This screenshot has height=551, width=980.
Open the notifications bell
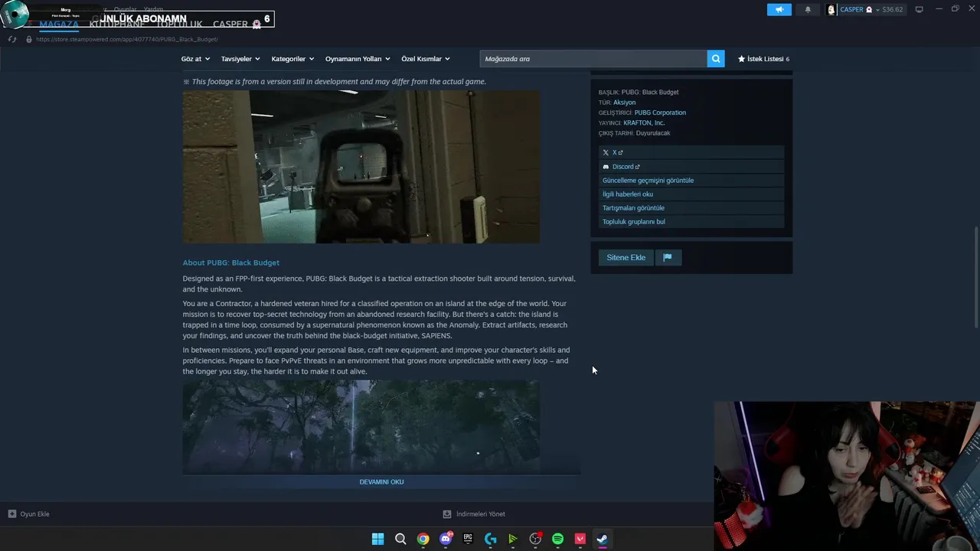[808, 9]
